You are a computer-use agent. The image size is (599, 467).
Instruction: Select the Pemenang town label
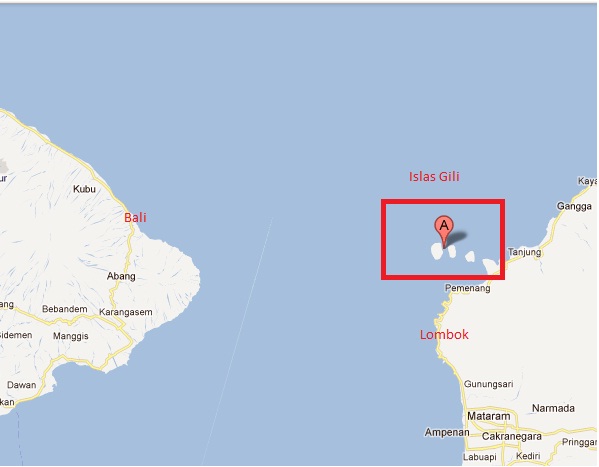point(468,288)
